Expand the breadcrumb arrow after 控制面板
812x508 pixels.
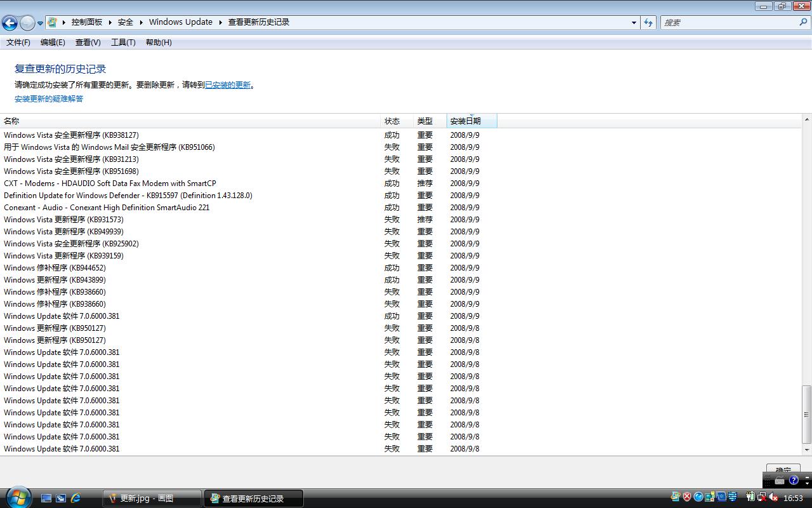(x=110, y=22)
